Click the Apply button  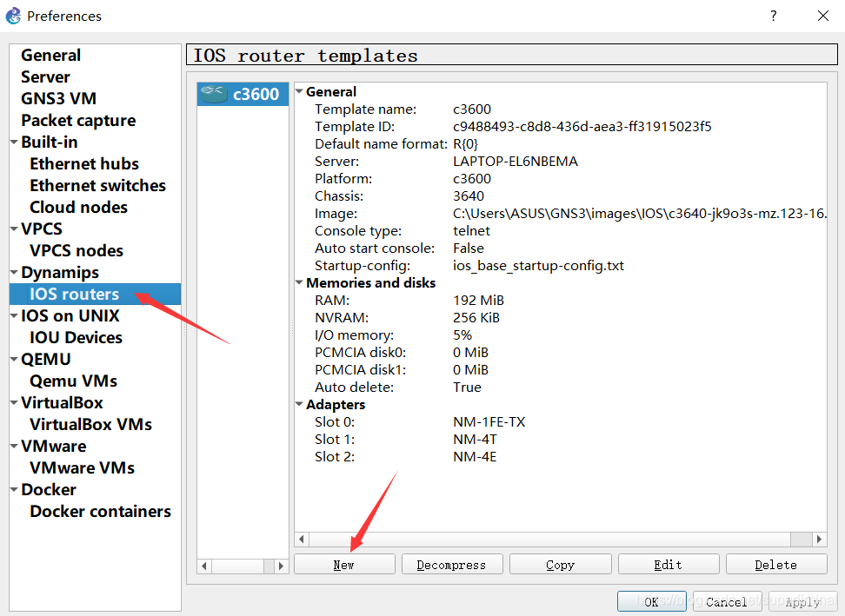click(x=803, y=601)
